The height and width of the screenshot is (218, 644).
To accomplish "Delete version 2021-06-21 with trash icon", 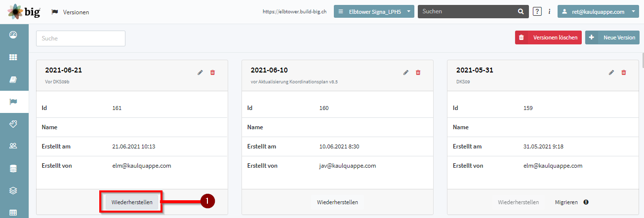I will 213,73.
